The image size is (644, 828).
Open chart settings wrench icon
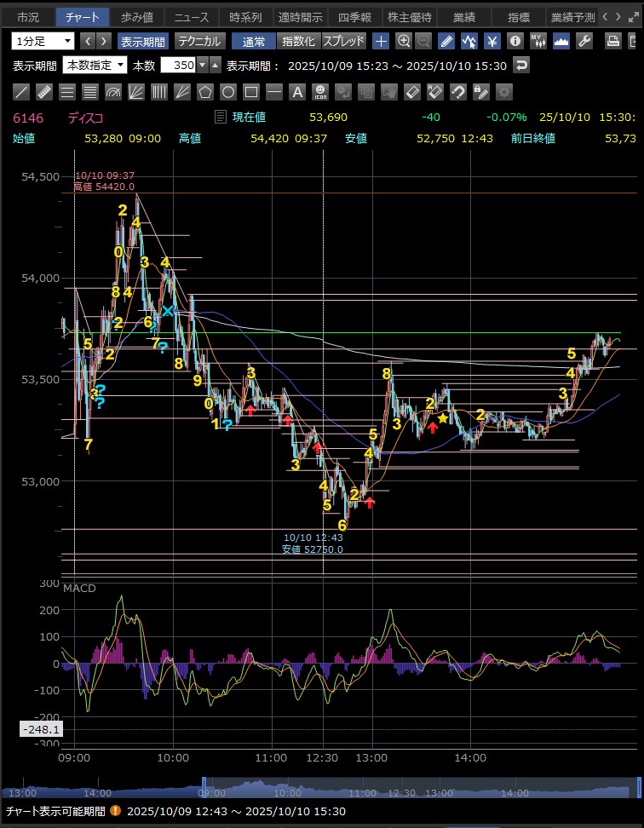[x=584, y=41]
